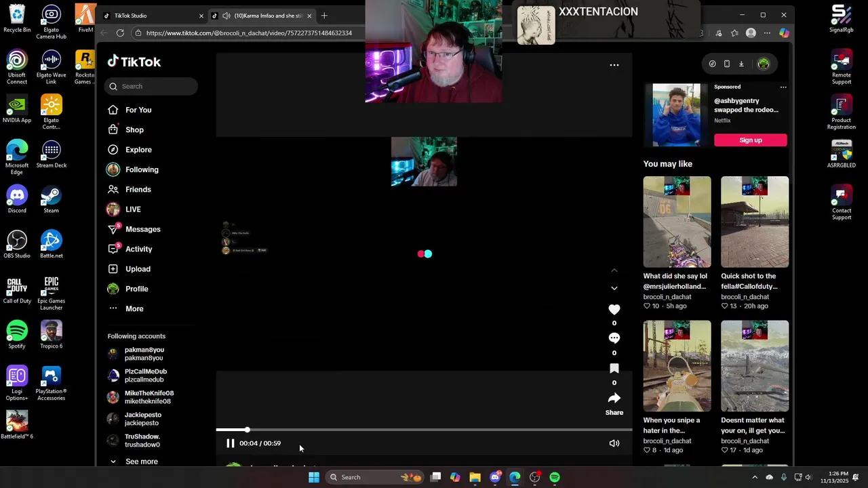
Task: Open Spotify from the taskbar
Action: pos(555,477)
